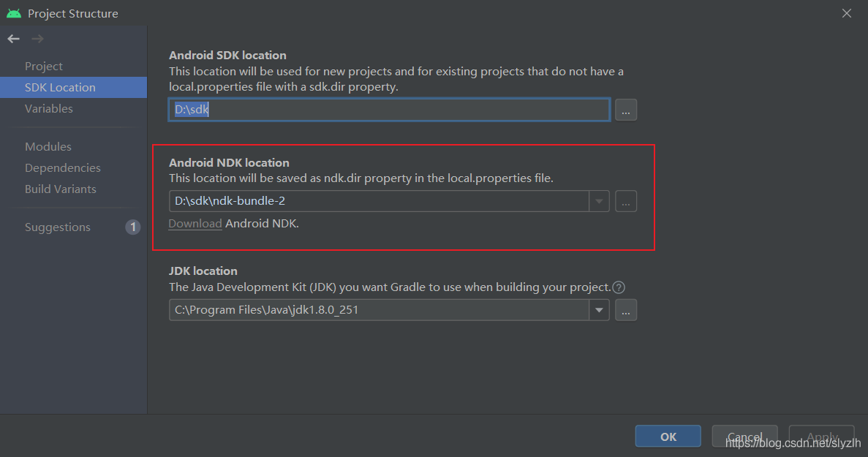Open Build Variants in sidebar

(61, 189)
